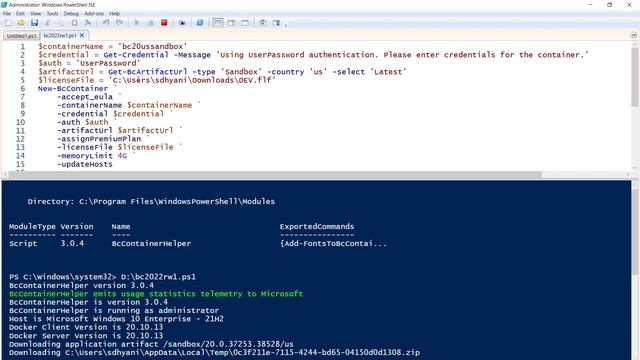Click the script pane vertical scrollbar thumb
Image resolution: width=640 pixels, height=360 pixels.
tap(635, 77)
